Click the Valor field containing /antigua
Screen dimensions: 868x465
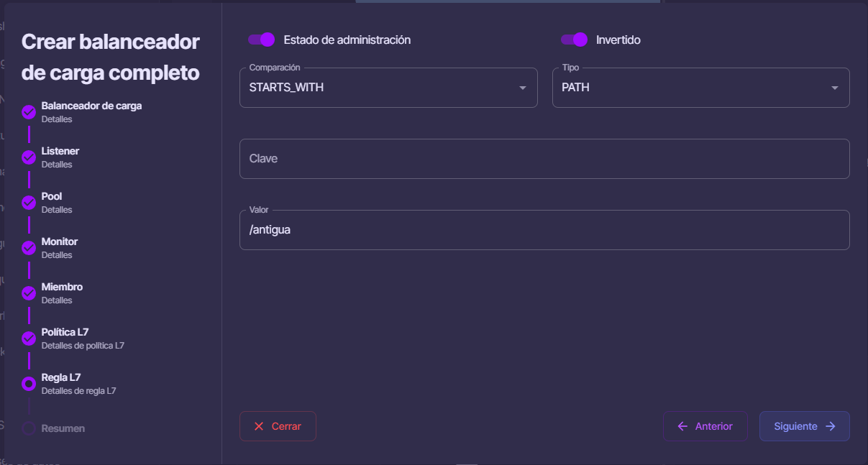544,230
